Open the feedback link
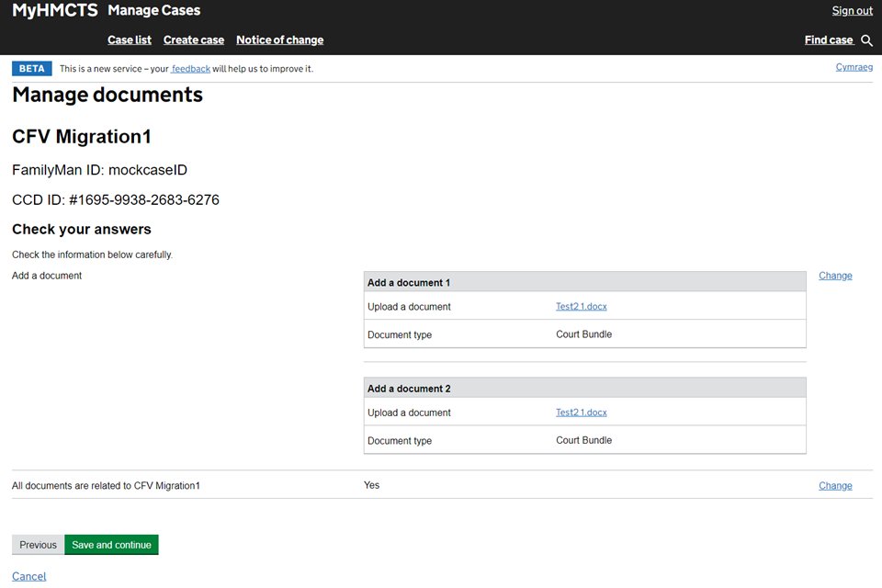The width and height of the screenshot is (882, 588). coord(191,69)
